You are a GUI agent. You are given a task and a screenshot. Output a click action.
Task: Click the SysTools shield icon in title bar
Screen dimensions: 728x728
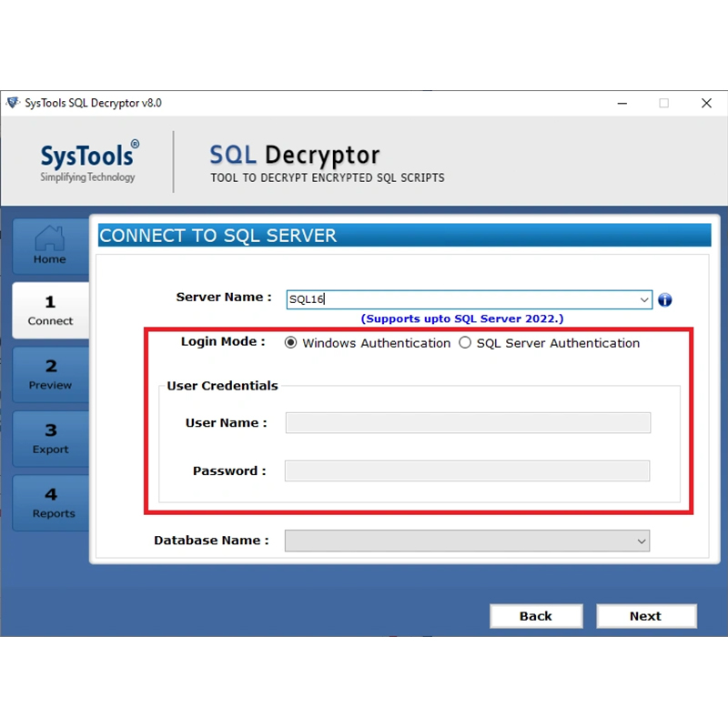13,103
